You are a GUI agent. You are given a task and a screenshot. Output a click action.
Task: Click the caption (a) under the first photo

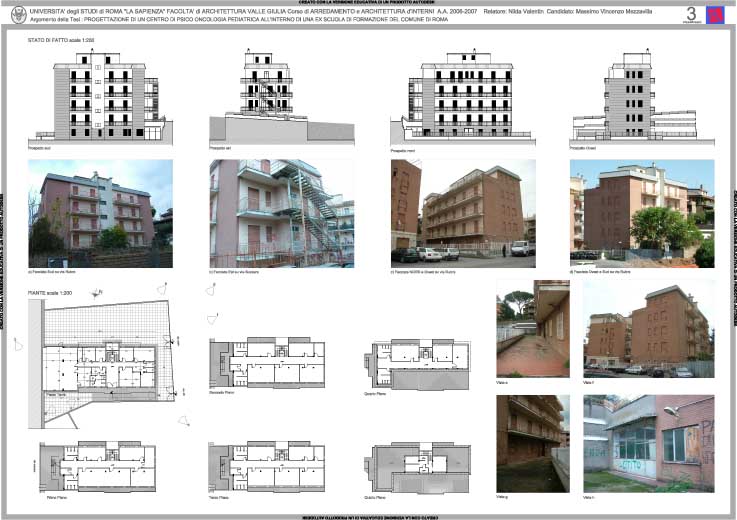(x=52, y=272)
